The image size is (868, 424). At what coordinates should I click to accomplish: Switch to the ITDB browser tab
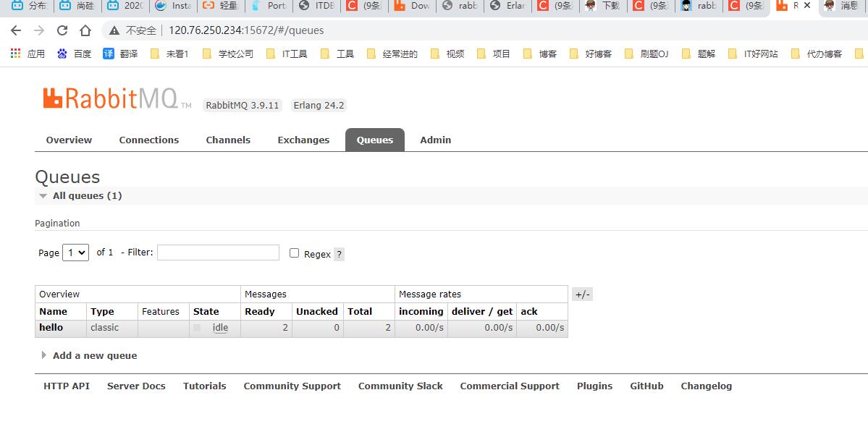316,6
